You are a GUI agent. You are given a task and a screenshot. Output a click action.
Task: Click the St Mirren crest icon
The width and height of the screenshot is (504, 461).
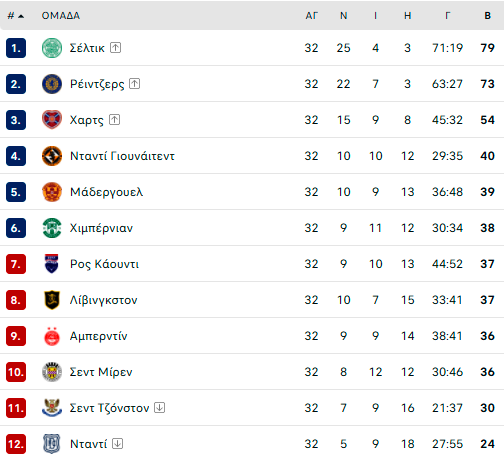coord(52,372)
